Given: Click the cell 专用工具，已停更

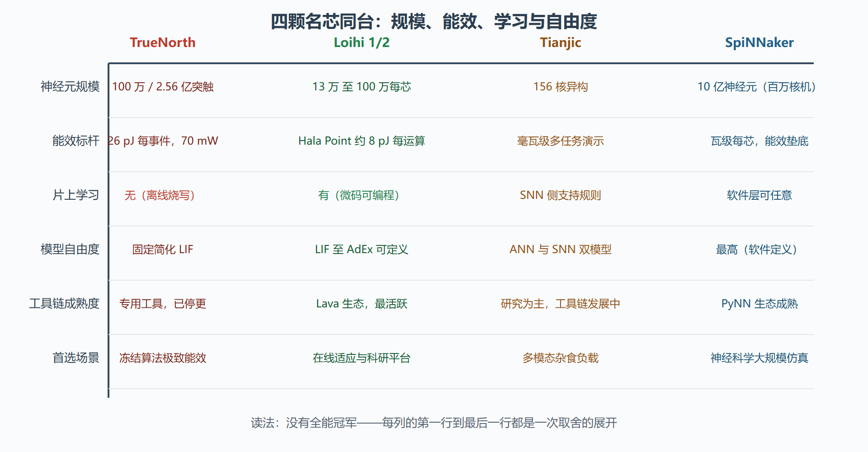Looking at the screenshot, I should click(163, 303).
